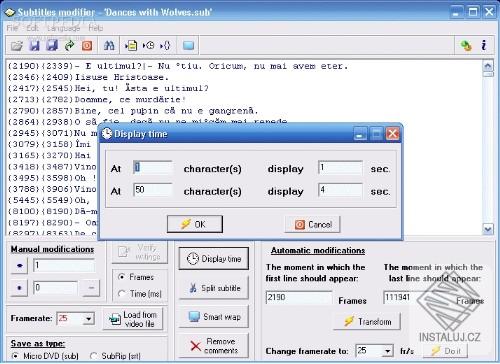This screenshot has width=500, height=364.
Task: Open info with the 'i' icon
Action: coord(484,45)
